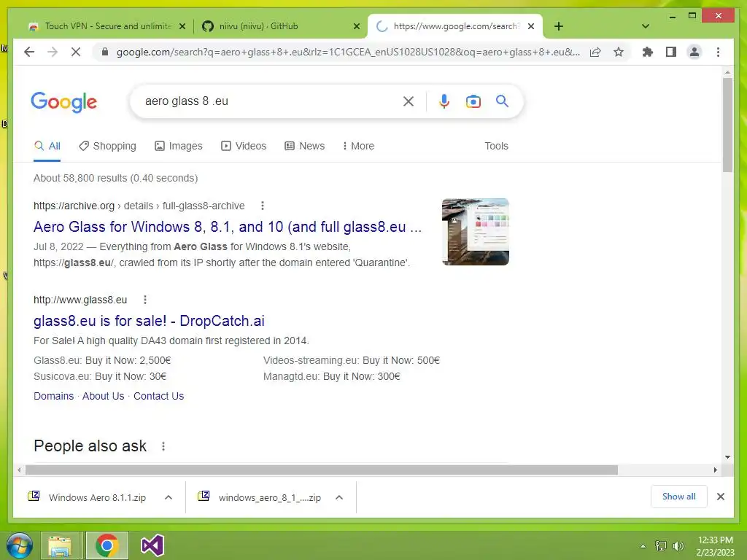
Task: Start voice search with microphone icon
Action: click(x=444, y=101)
